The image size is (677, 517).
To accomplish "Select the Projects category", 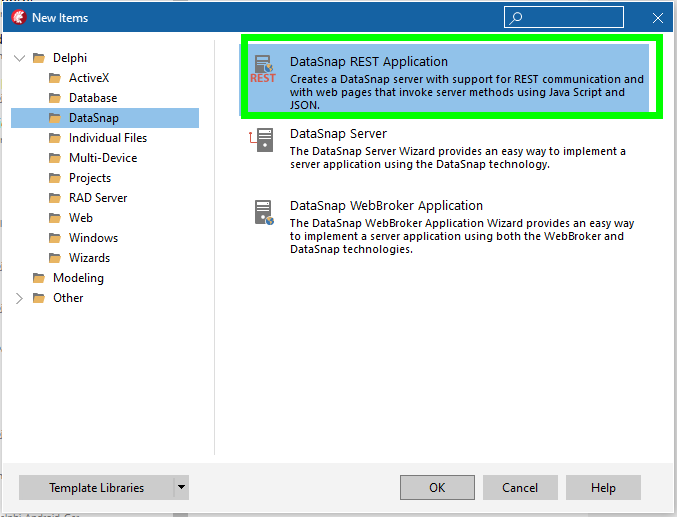I will click(90, 178).
